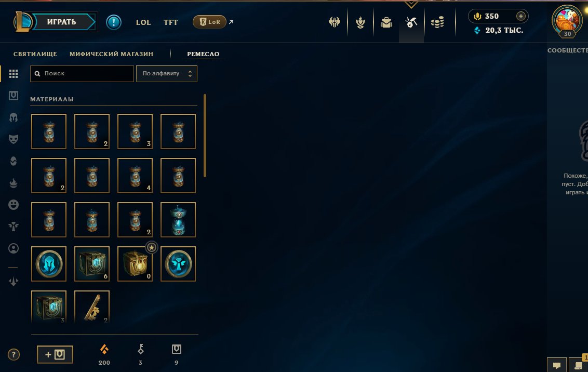Select the key fragment loot item
The width and height of the screenshot is (588, 372).
(x=92, y=307)
